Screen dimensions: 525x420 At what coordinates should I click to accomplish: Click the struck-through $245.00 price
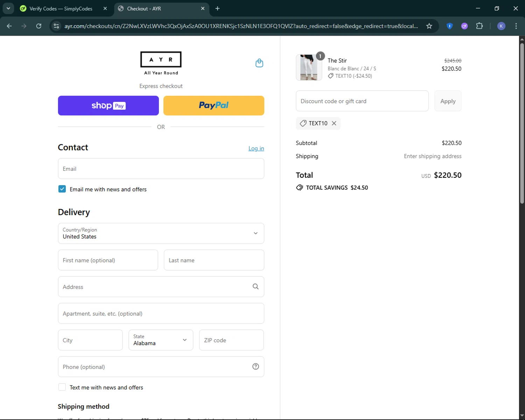click(x=453, y=61)
